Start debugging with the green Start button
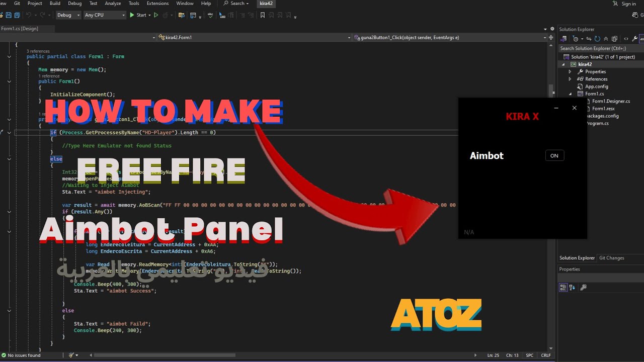This screenshot has width=644, height=362. (x=137, y=15)
